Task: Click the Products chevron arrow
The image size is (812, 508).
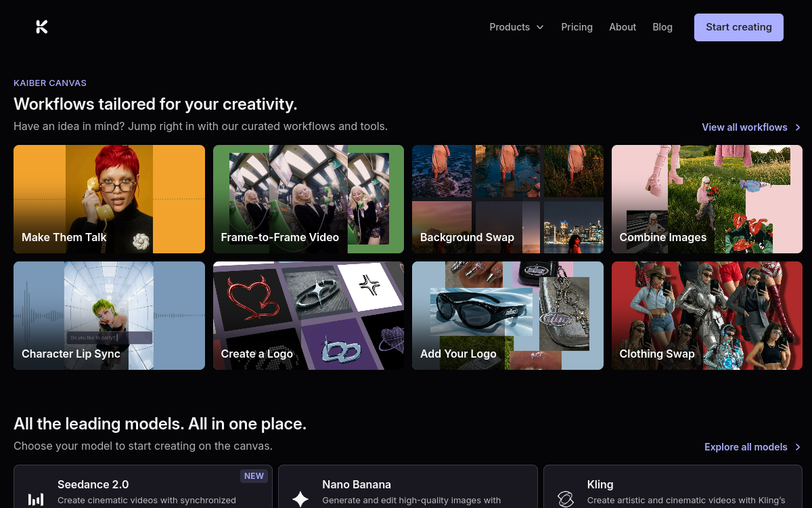Action: (x=540, y=27)
